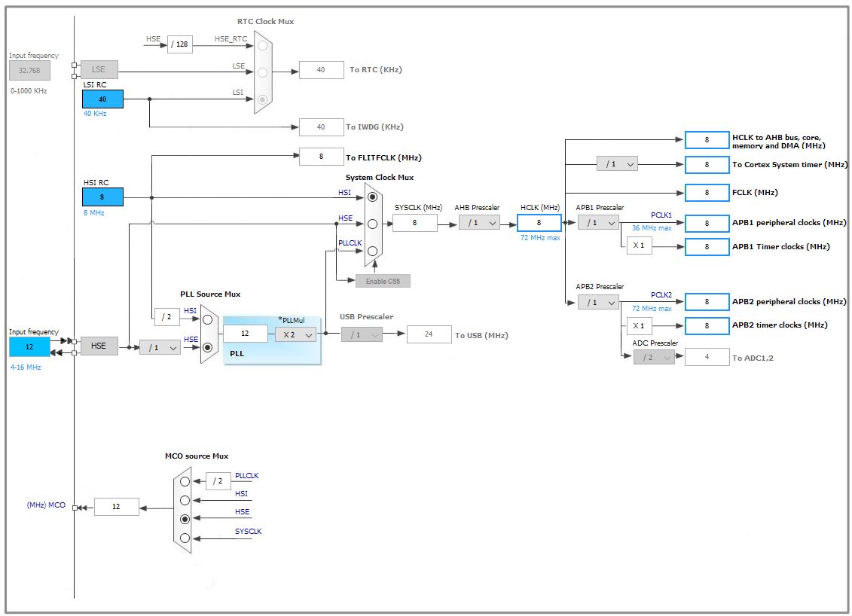
Task: Click APB1 Timer clocks value field
Action: [x=707, y=246]
